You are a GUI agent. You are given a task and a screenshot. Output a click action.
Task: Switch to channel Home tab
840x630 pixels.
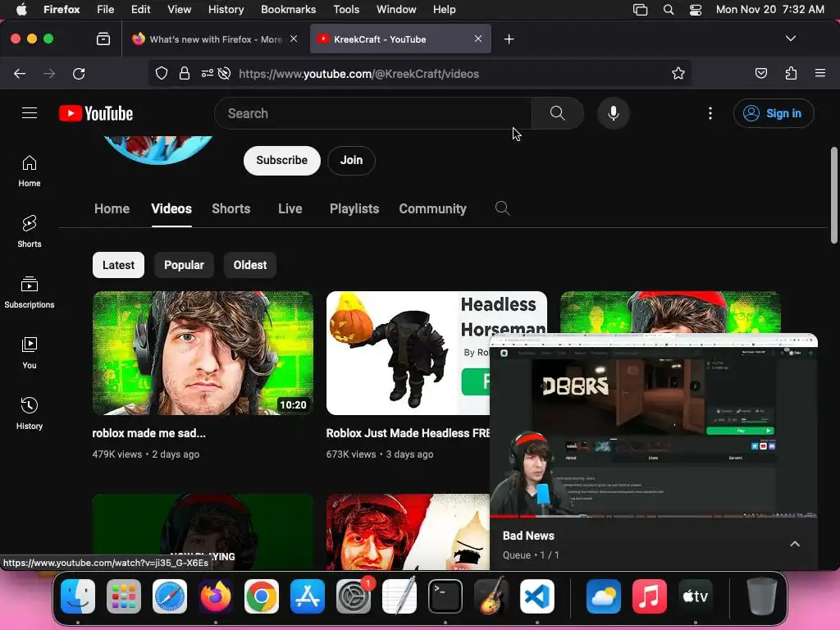coord(112,208)
